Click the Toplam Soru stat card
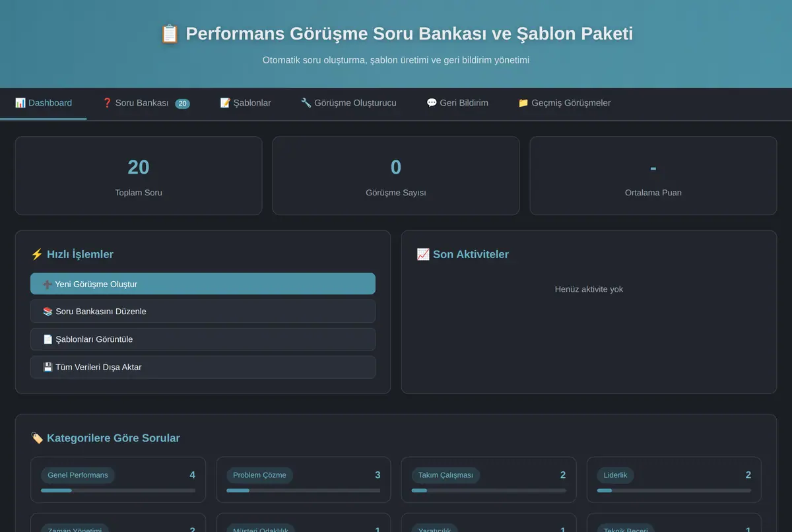The width and height of the screenshot is (792, 532). [x=139, y=176]
